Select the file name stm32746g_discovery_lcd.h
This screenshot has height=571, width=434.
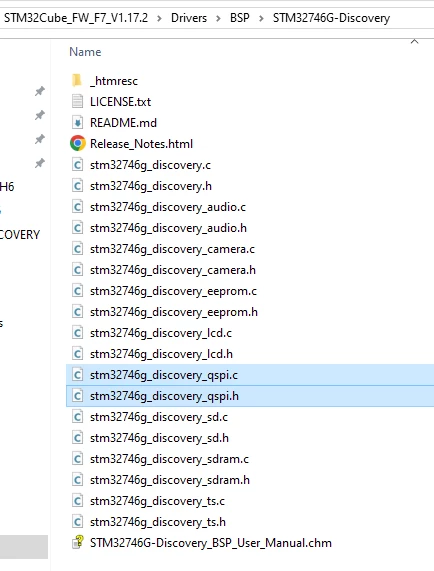tap(161, 354)
